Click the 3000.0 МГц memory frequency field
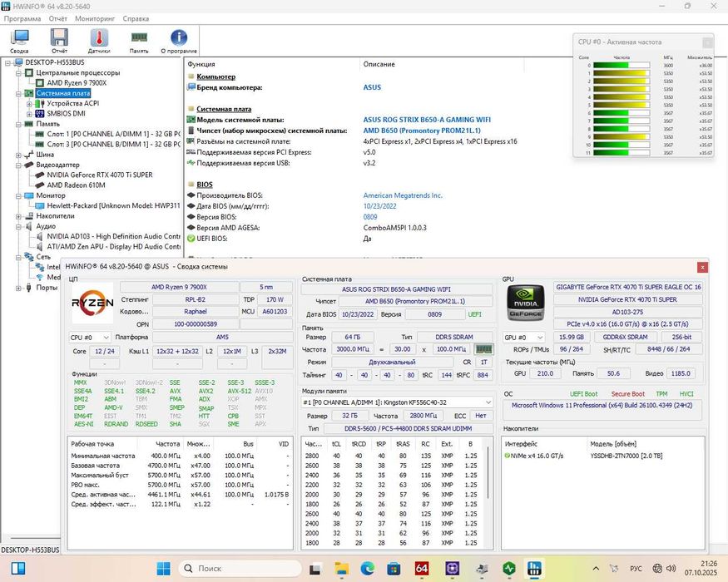728x582 pixels. tap(353, 349)
